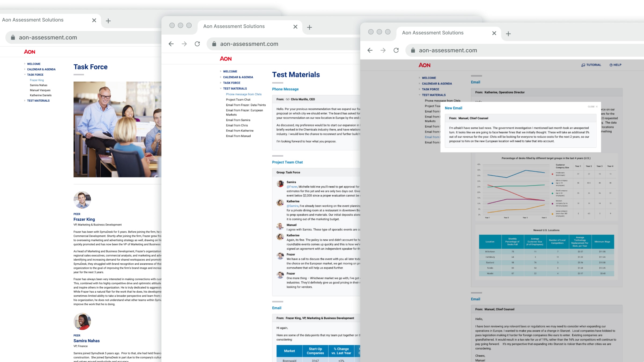Close the Aon tab in the left window
644x362 pixels.
[x=94, y=20]
